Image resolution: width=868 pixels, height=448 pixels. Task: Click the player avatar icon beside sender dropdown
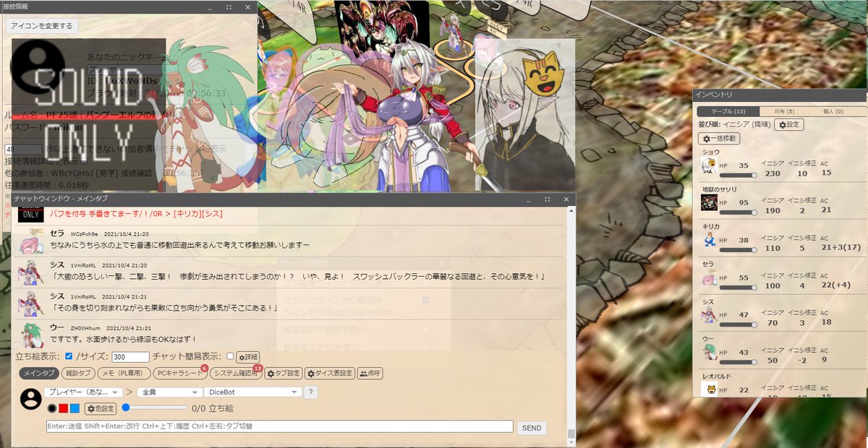pos(30,399)
